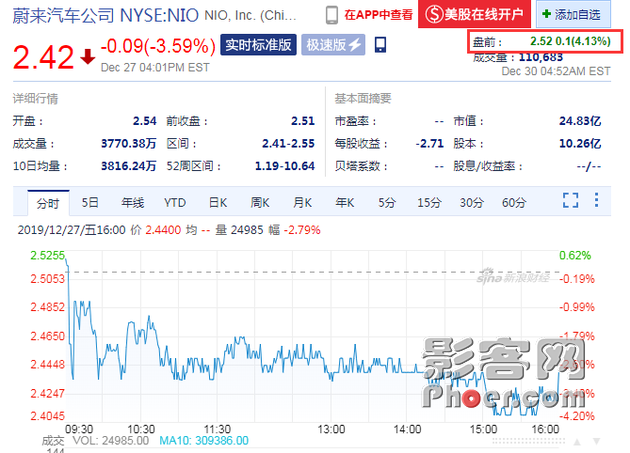Open the 年线 chart tab
Viewport: 630px width, 453px height.
point(133,202)
